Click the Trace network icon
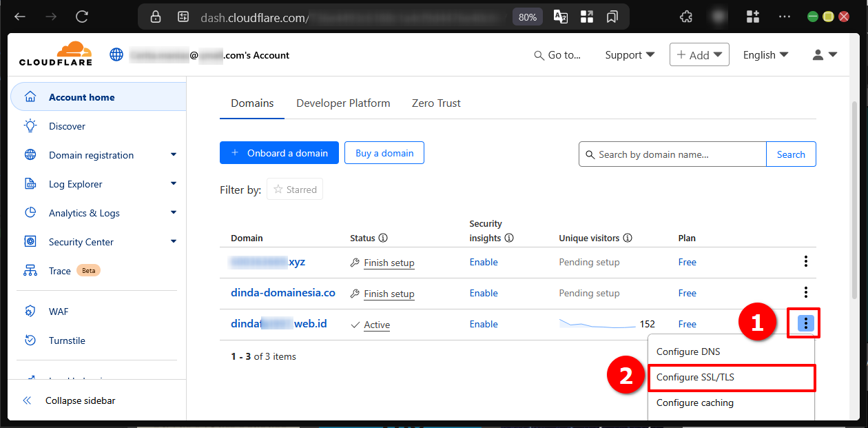 point(30,271)
